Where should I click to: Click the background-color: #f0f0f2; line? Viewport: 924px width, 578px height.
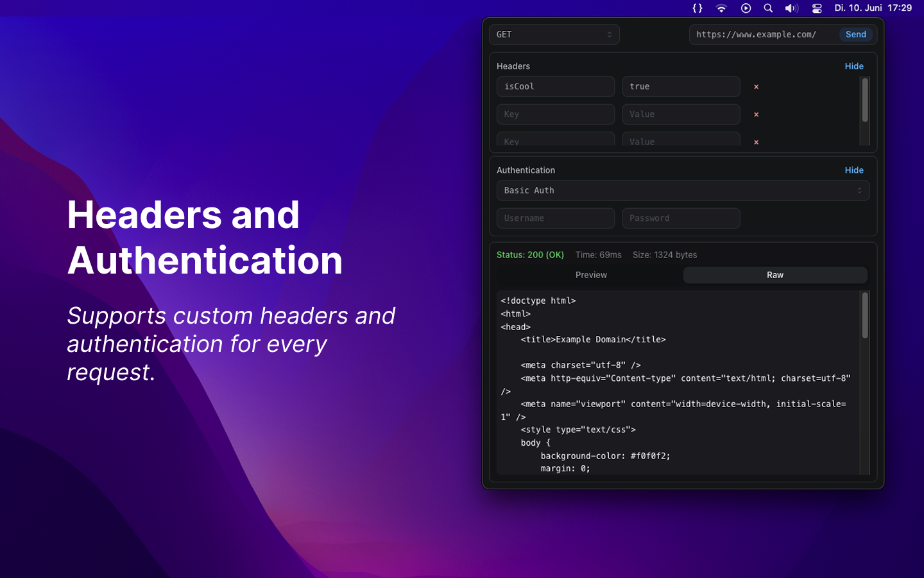tap(605, 456)
